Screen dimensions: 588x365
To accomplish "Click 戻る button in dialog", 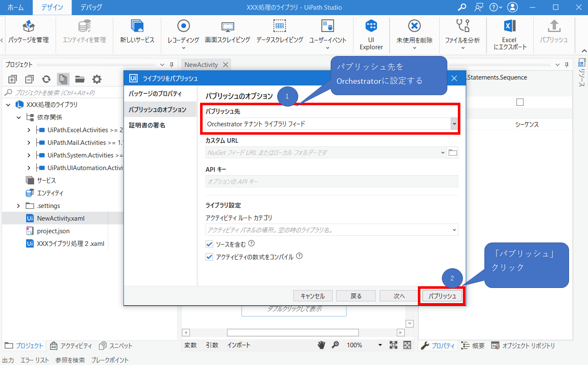I will tap(356, 296).
